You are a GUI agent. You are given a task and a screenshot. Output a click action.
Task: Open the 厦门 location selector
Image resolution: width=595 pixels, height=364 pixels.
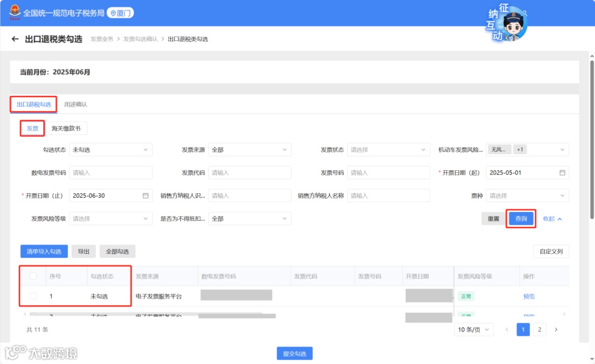[x=120, y=13]
